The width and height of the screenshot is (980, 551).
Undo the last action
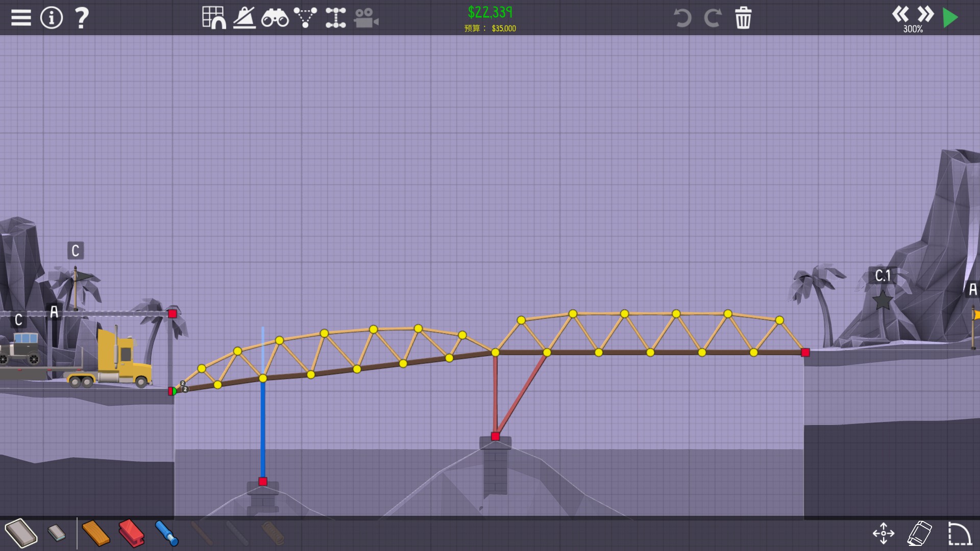click(682, 18)
